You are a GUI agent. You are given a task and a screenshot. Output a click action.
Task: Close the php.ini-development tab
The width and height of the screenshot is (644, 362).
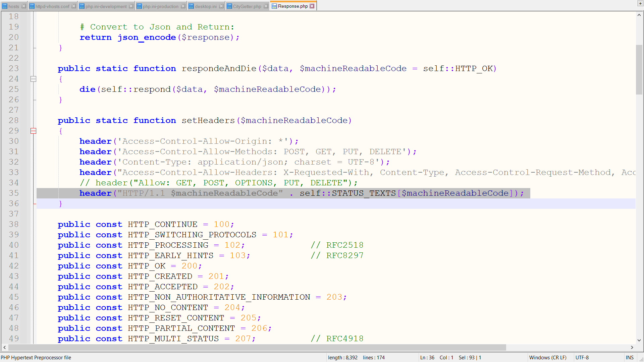pos(131,6)
